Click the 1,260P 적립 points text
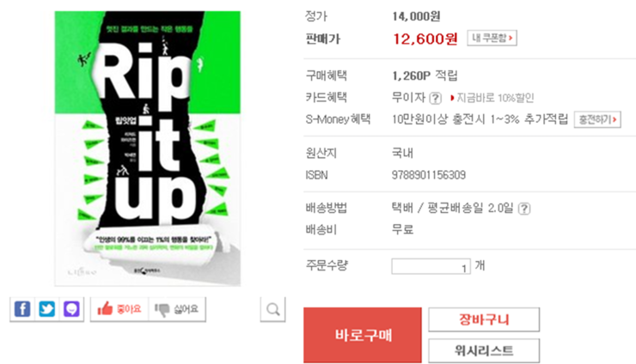The width and height of the screenshot is (636, 364). tap(425, 76)
